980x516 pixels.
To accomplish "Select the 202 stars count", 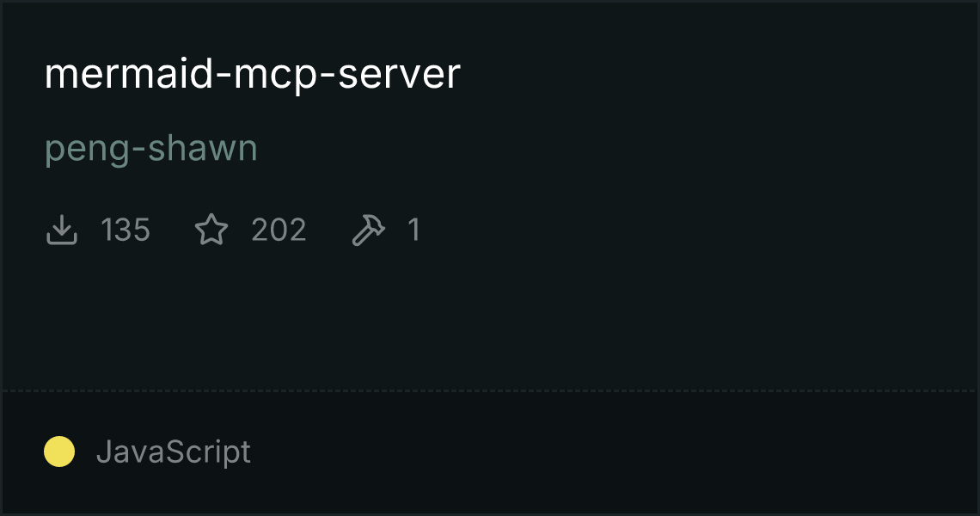I will (x=279, y=230).
